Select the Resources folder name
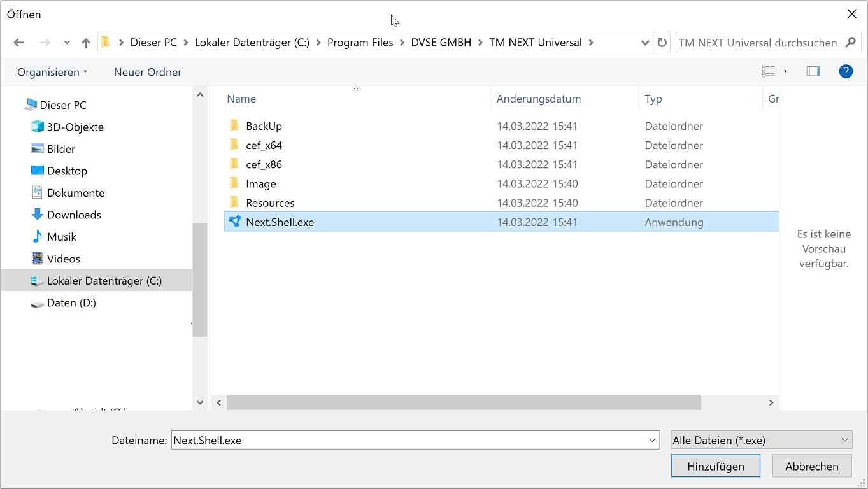This screenshot has width=868, height=489. [270, 203]
